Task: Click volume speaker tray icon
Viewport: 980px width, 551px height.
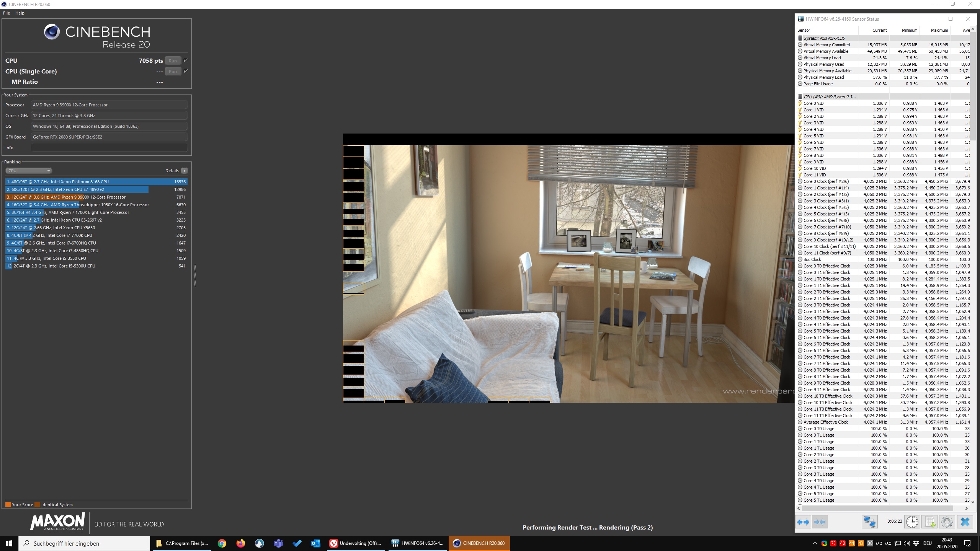Action: coord(907,543)
